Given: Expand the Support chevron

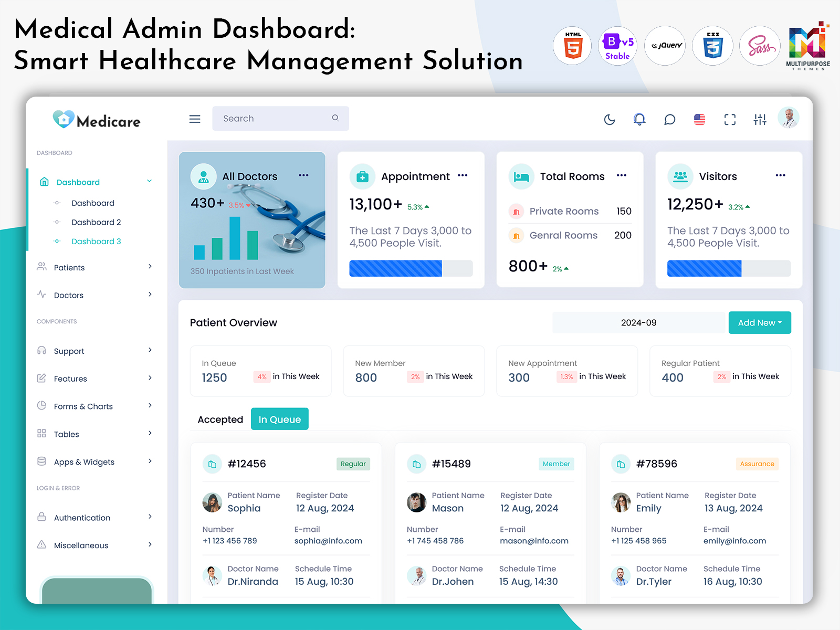Looking at the screenshot, I should [150, 350].
